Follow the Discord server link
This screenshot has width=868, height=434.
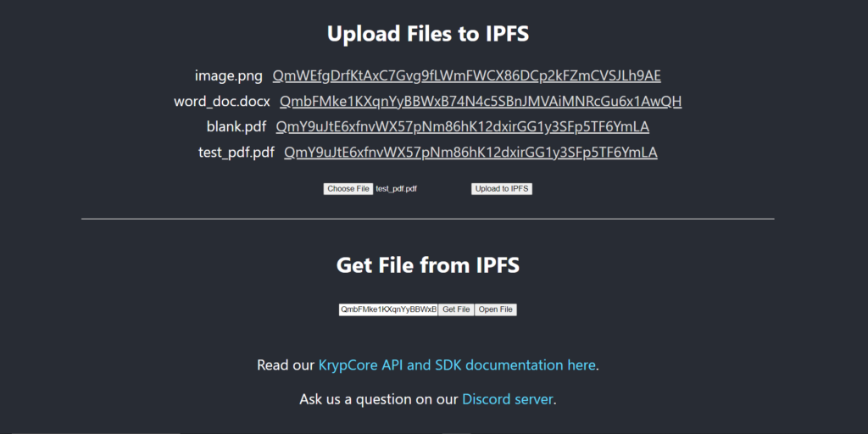[x=507, y=398]
